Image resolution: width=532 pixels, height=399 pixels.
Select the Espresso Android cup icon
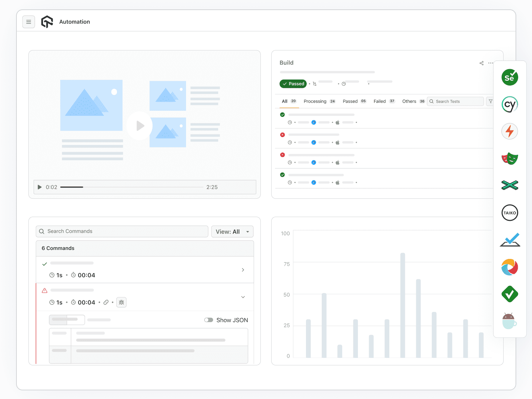(510, 321)
